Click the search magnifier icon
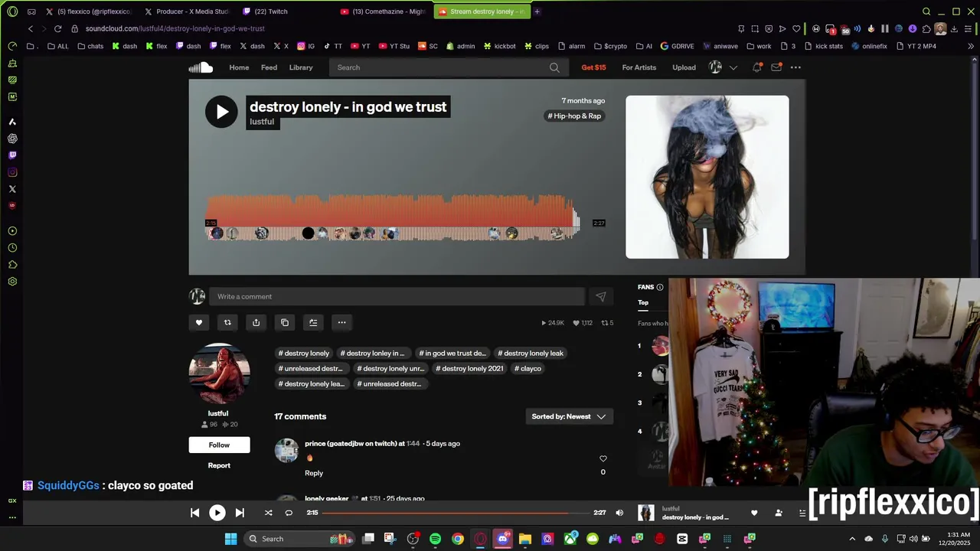 (554, 67)
